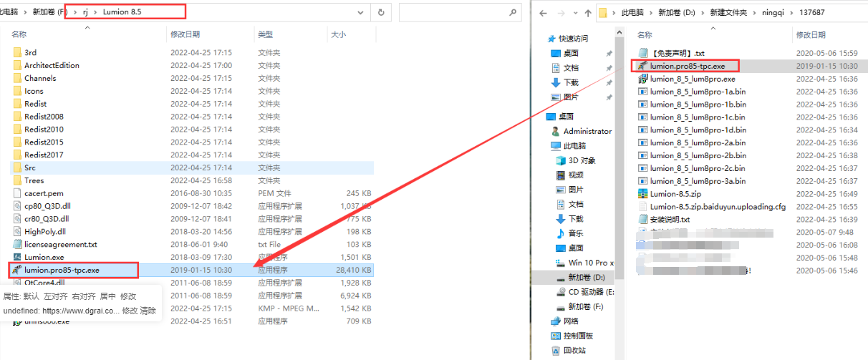Click the right window navigation pane scrollbar
868x360 pixels.
[x=621, y=143]
